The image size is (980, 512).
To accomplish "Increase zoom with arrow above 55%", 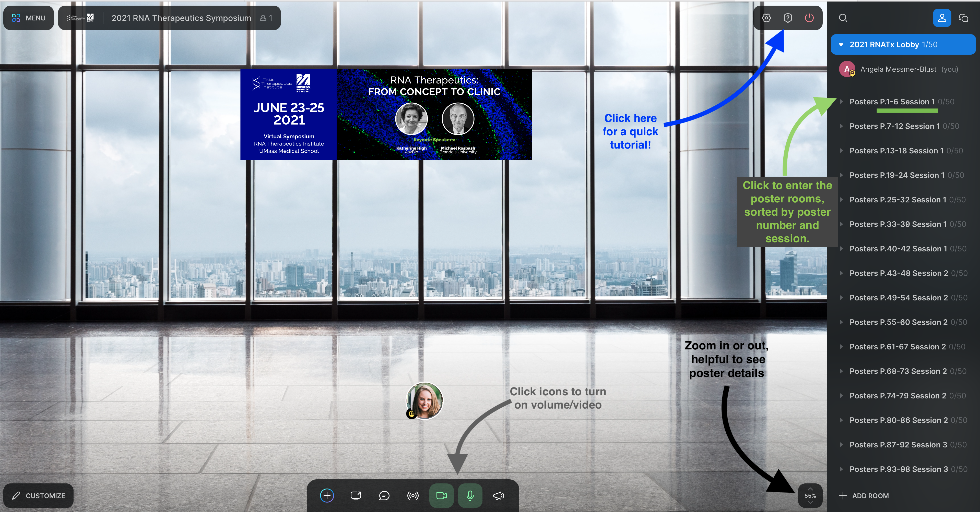I will (x=810, y=489).
